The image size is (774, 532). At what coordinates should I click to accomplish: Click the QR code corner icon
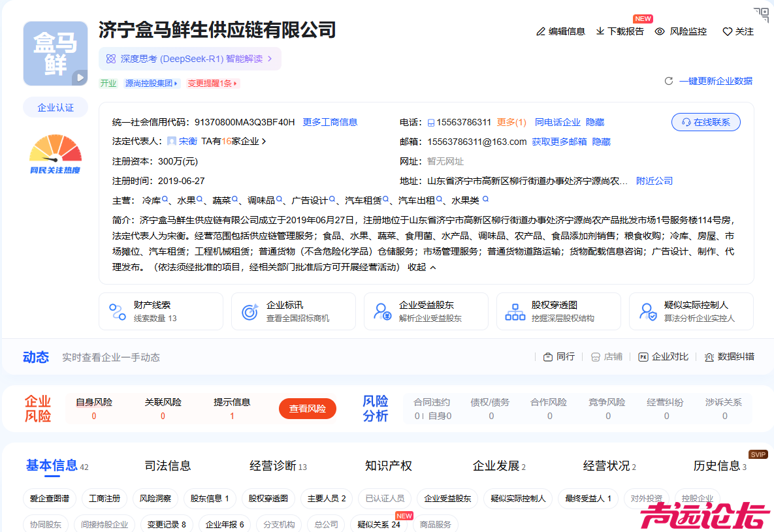(x=762, y=14)
